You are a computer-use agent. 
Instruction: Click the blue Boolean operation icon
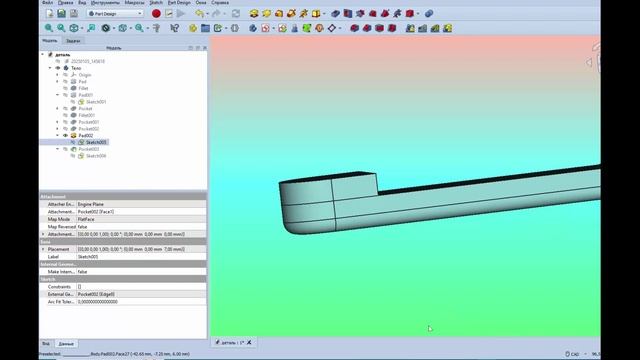pos(429,13)
